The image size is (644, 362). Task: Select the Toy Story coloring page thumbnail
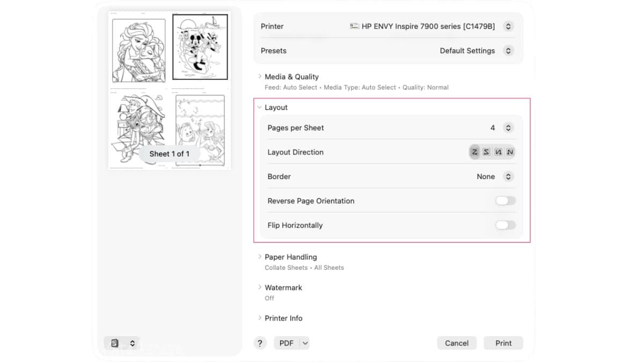(x=138, y=129)
